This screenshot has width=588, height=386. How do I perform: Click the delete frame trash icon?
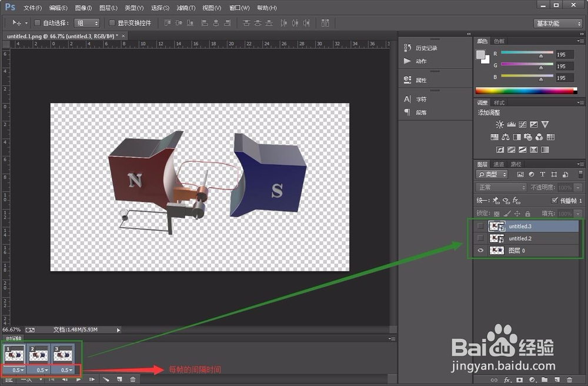tap(133, 380)
